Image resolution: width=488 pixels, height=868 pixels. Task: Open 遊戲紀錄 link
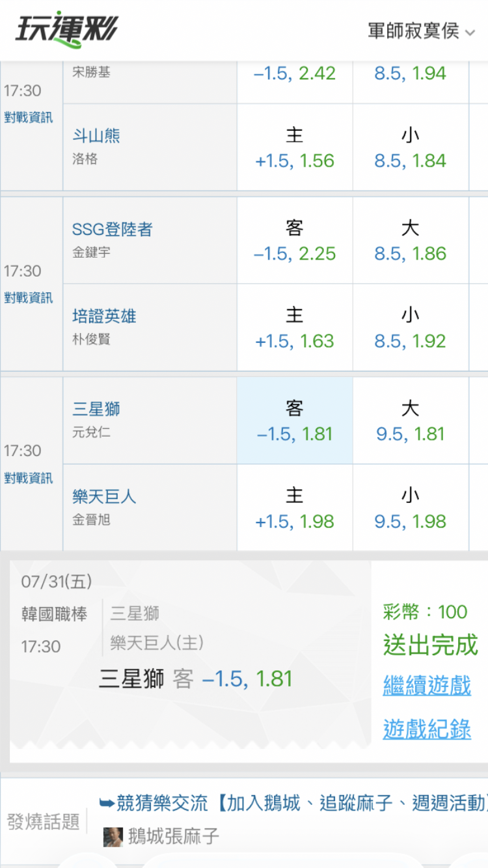(427, 729)
